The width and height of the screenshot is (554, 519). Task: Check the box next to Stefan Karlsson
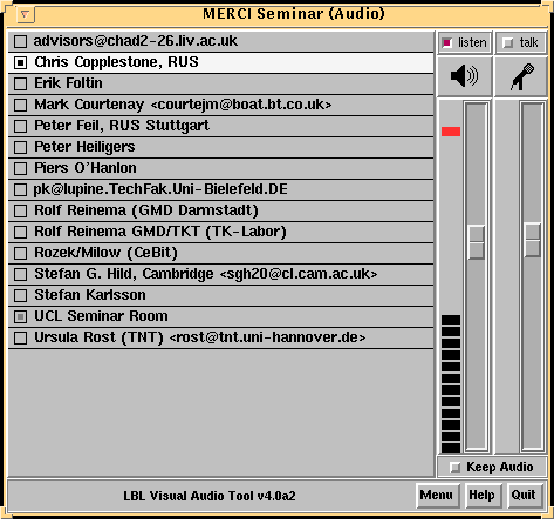[20, 295]
